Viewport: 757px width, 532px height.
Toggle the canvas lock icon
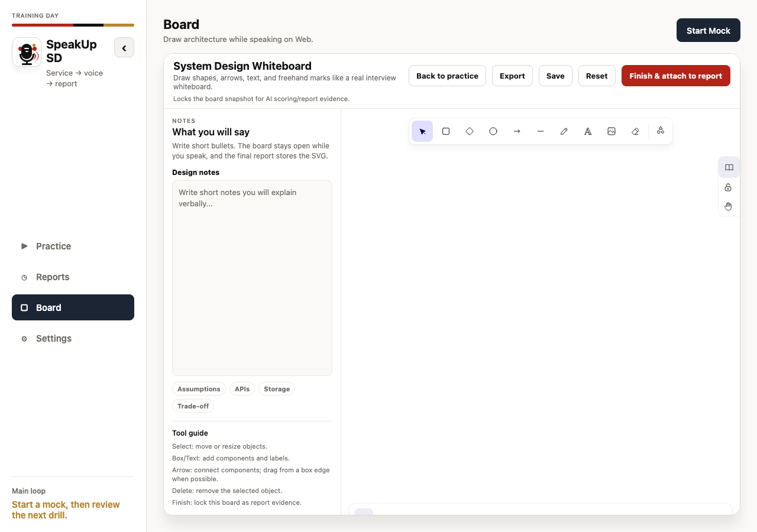point(729,187)
